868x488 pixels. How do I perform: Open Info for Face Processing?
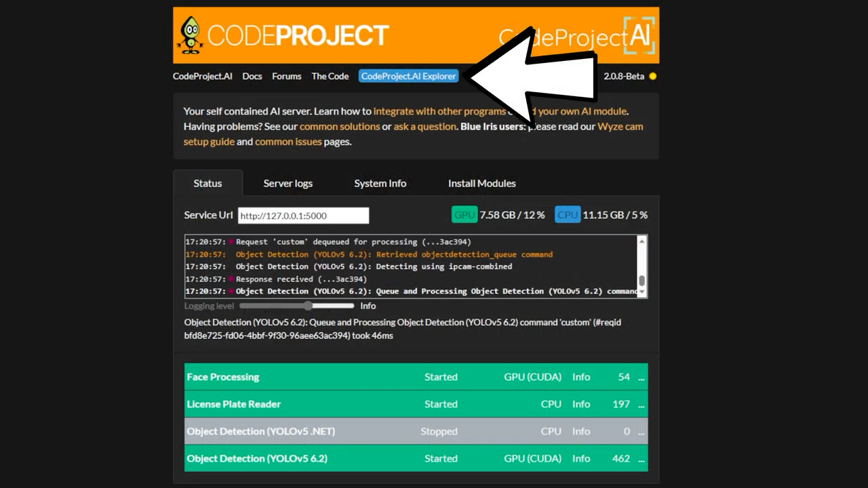coord(581,377)
